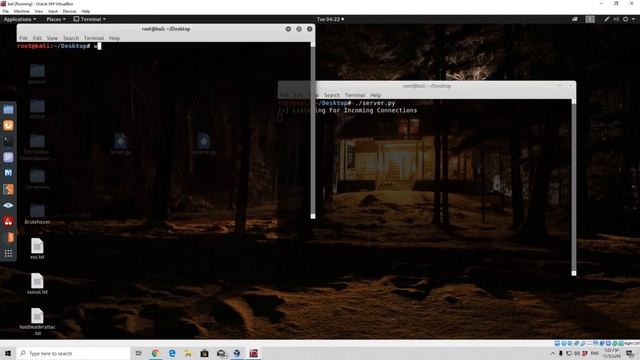
Task: Open the Terminal icon in the Kali dock
Action: coord(8,141)
